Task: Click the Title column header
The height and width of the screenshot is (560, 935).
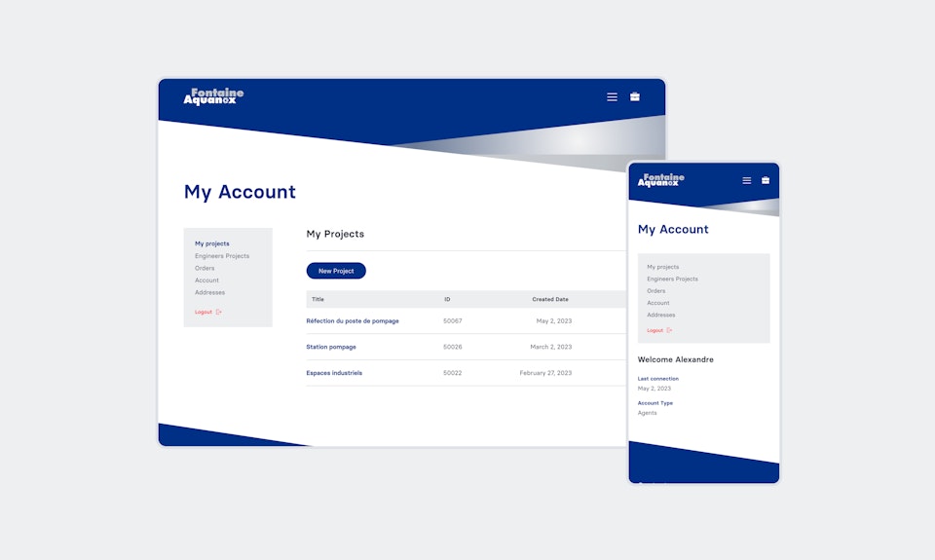Action: pos(318,299)
